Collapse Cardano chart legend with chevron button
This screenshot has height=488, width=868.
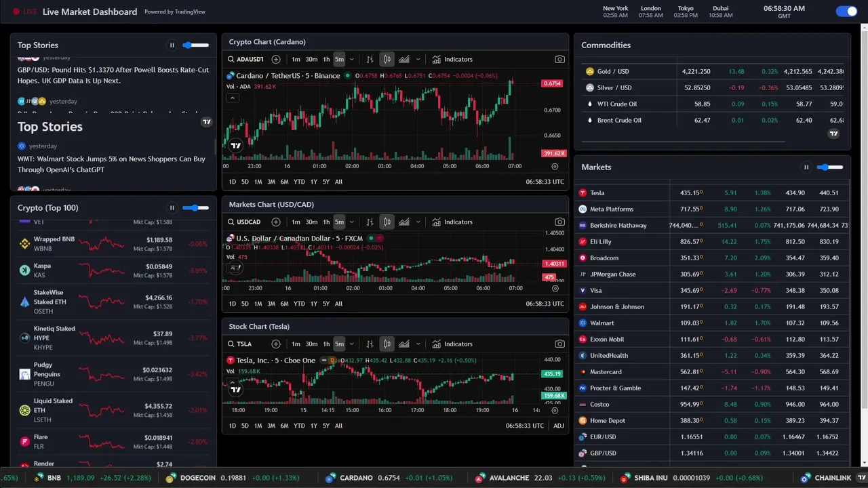point(232,98)
